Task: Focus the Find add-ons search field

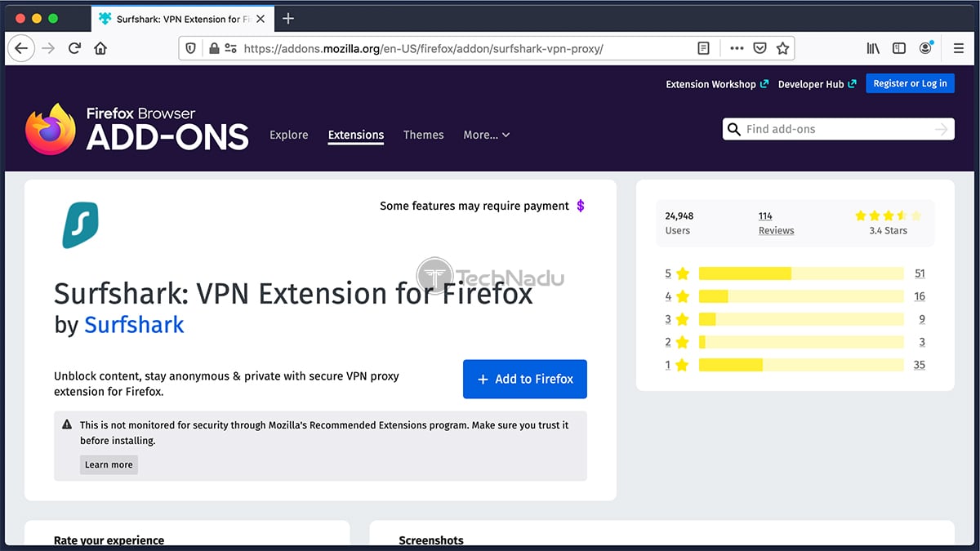Action: [838, 129]
